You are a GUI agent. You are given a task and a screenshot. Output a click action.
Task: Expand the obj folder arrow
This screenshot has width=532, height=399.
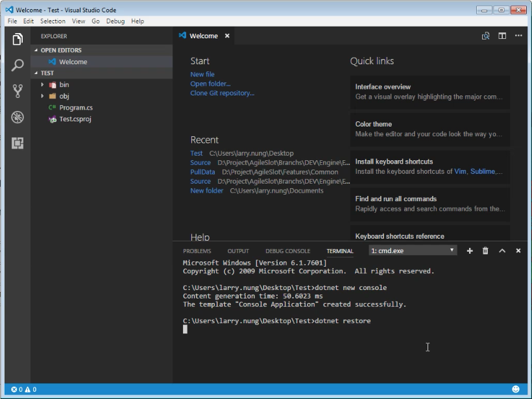coord(42,96)
